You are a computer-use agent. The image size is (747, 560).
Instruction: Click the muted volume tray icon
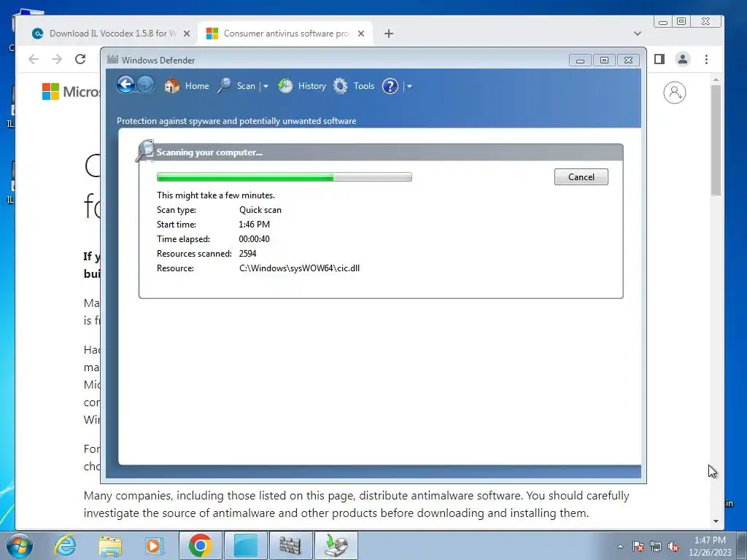click(x=673, y=546)
